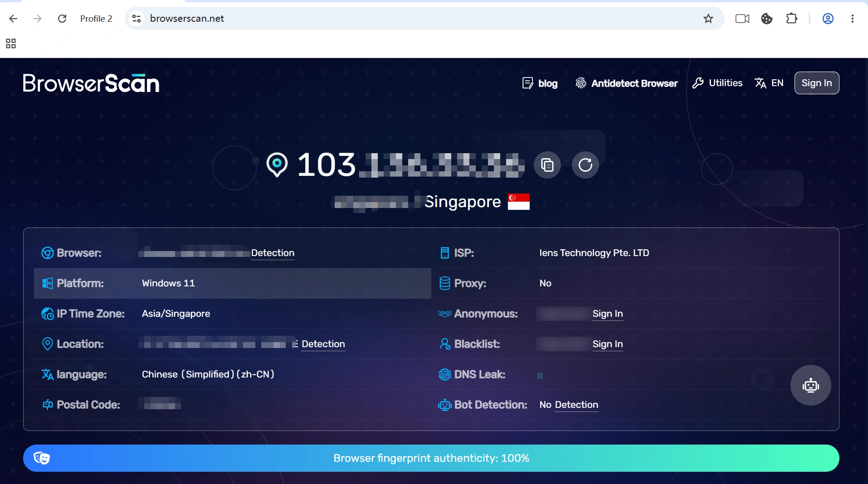Click the Sign In button in header
The image size is (868, 484).
[817, 83]
